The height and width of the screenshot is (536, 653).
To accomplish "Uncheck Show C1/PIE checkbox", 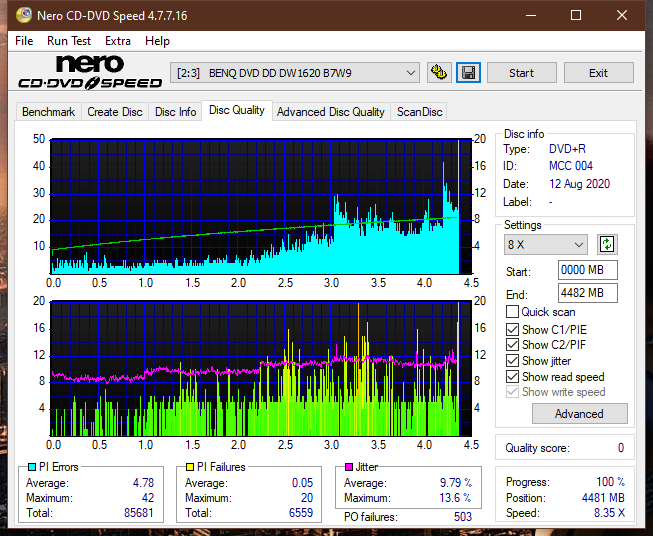I will pyautogui.click(x=512, y=329).
